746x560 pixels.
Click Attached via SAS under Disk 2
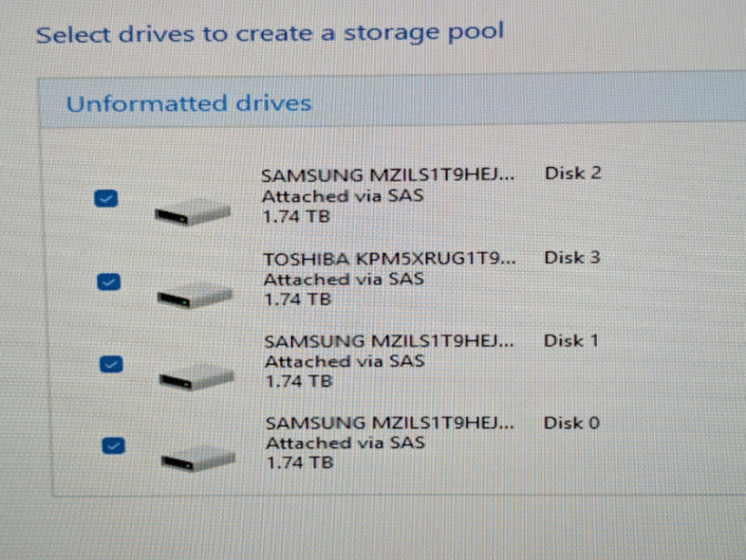342,196
